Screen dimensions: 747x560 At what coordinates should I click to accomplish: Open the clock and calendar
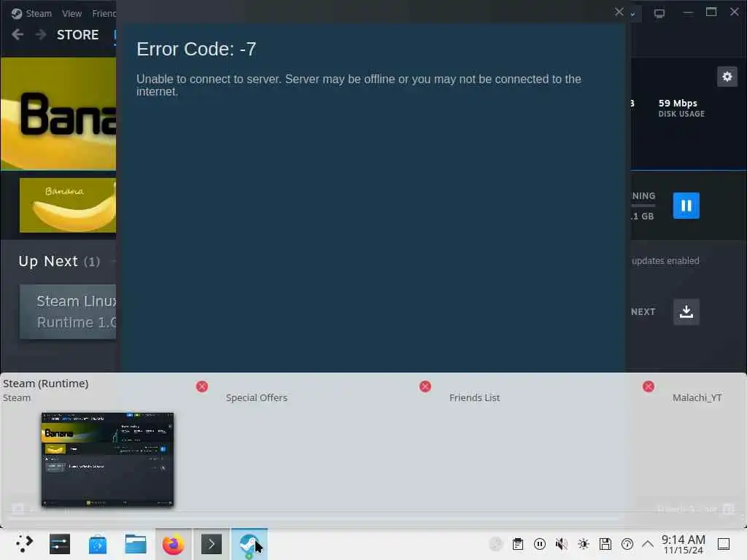(683, 544)
